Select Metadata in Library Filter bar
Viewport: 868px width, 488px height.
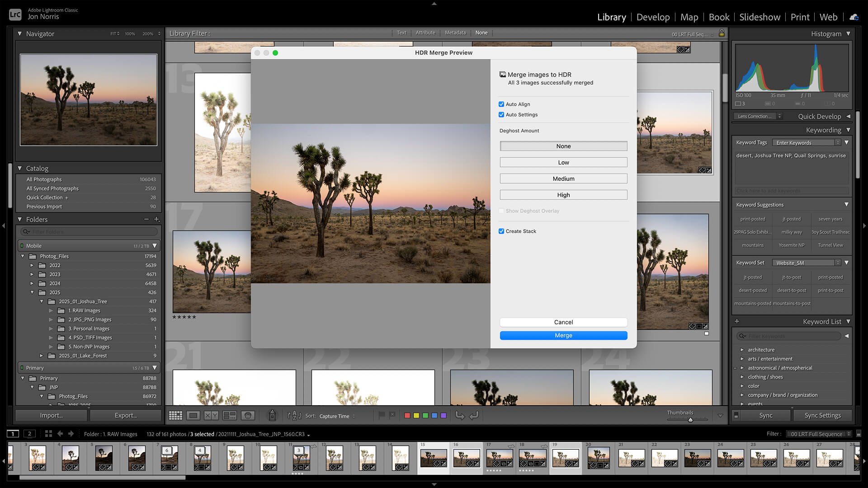[455, 33]
